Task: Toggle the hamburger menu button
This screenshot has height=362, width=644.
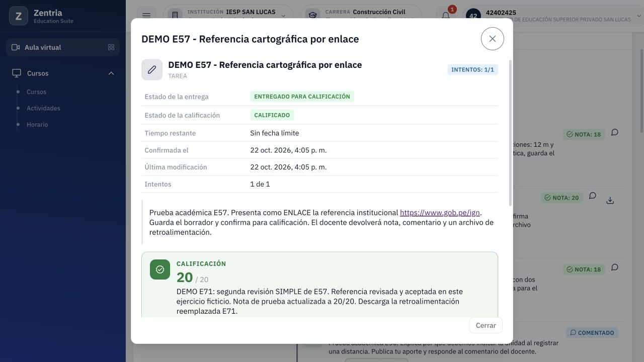Action: coord(146,16)
